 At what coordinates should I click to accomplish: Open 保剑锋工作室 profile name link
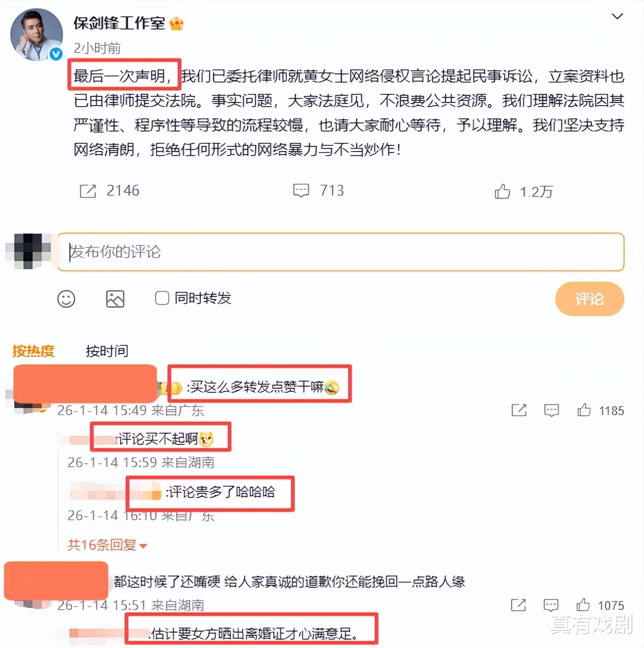(119, 23)
